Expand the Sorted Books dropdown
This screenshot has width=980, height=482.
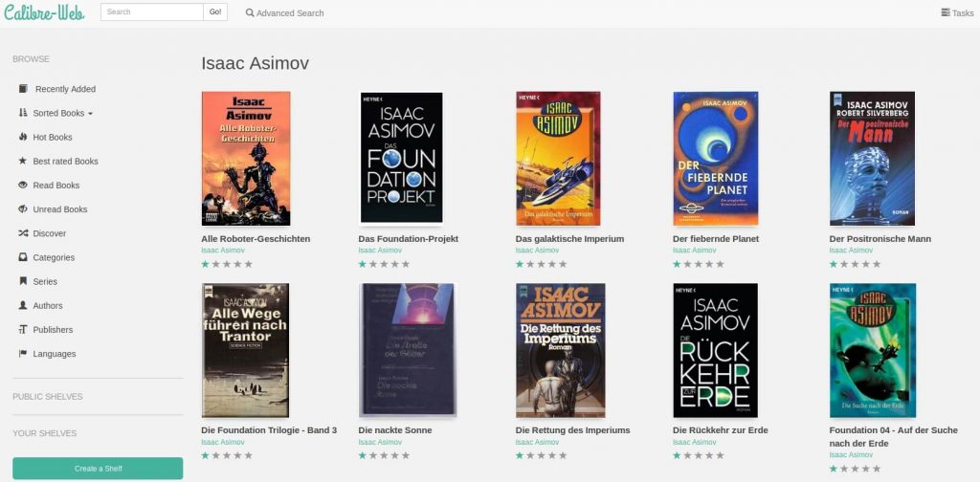tap(62, 113)
